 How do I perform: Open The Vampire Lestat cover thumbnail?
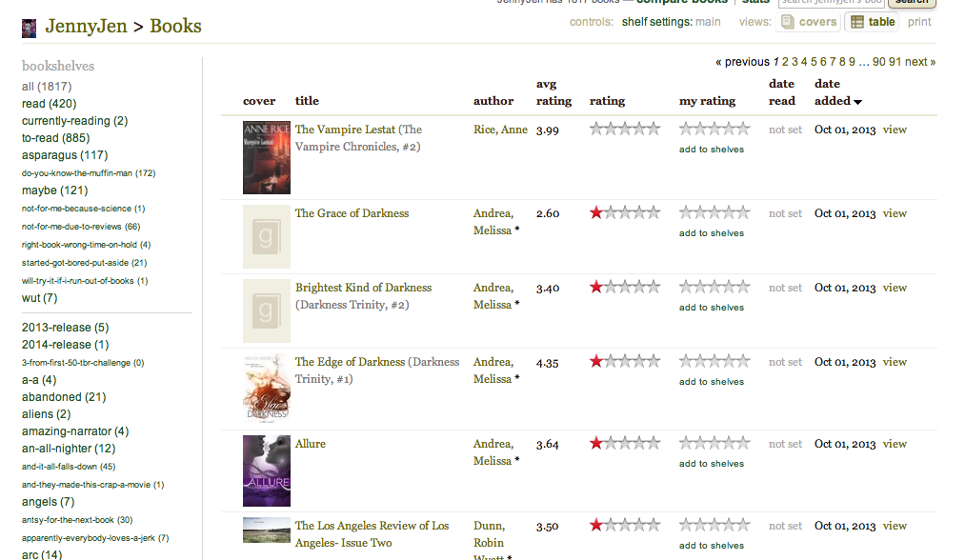[x=266, y=158]
